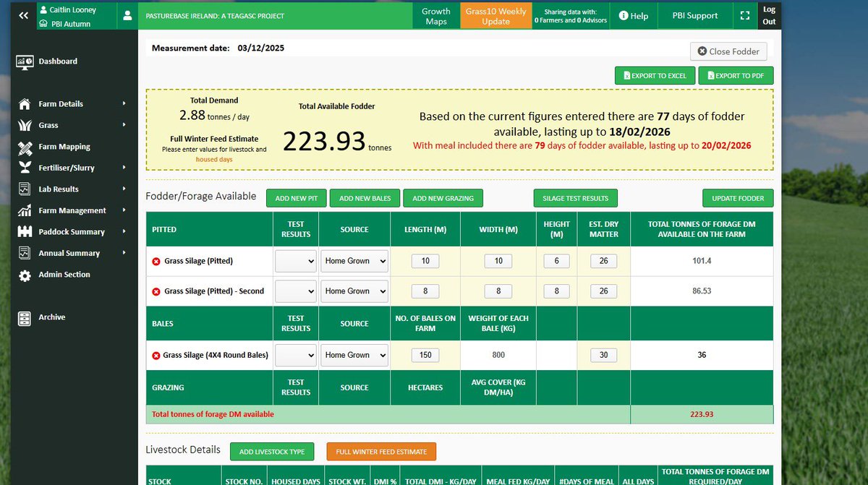The width and height of the screenshot is (868, 485).
Task: Click the Archive cabinet icon
Action: click(x=25, y=317)
